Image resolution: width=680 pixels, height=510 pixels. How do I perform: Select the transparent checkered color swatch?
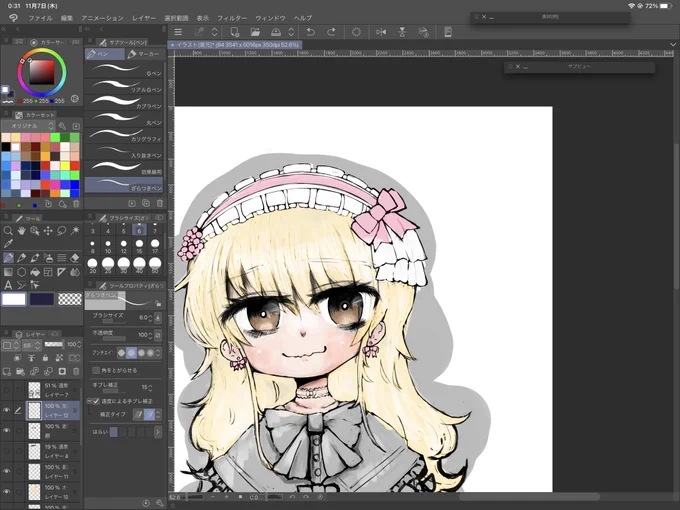(69, 299)
